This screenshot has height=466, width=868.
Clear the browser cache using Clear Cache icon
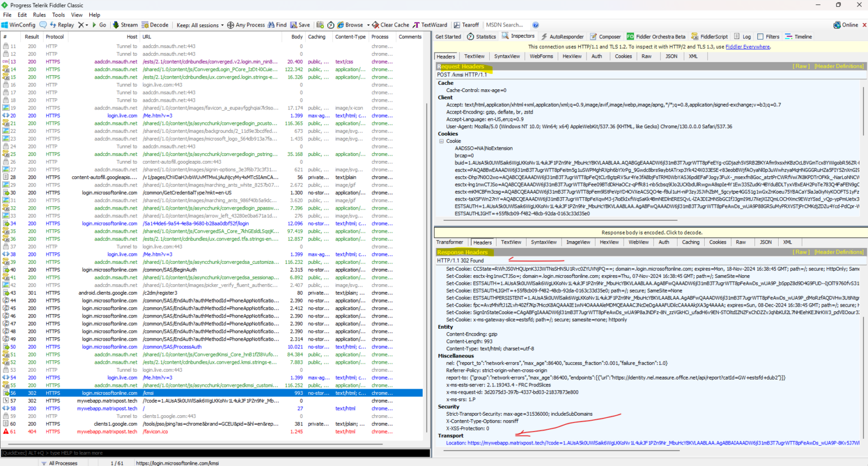pos(391,25)
